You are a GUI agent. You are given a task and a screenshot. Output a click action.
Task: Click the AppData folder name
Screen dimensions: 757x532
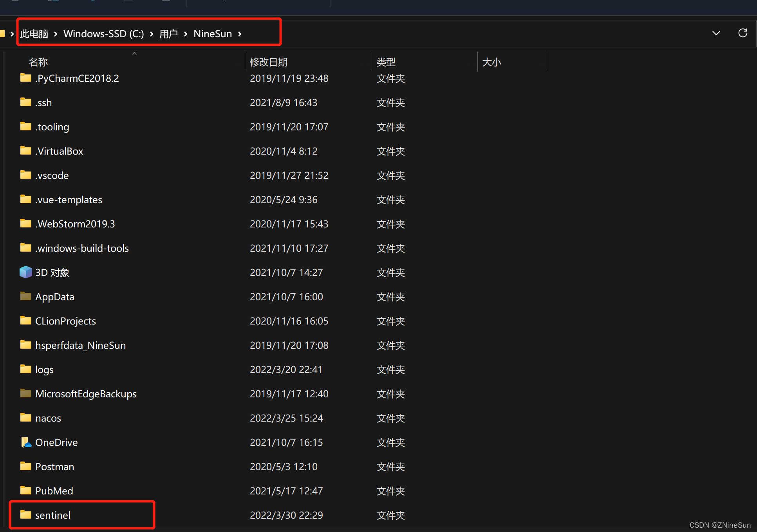click(55, 297)
